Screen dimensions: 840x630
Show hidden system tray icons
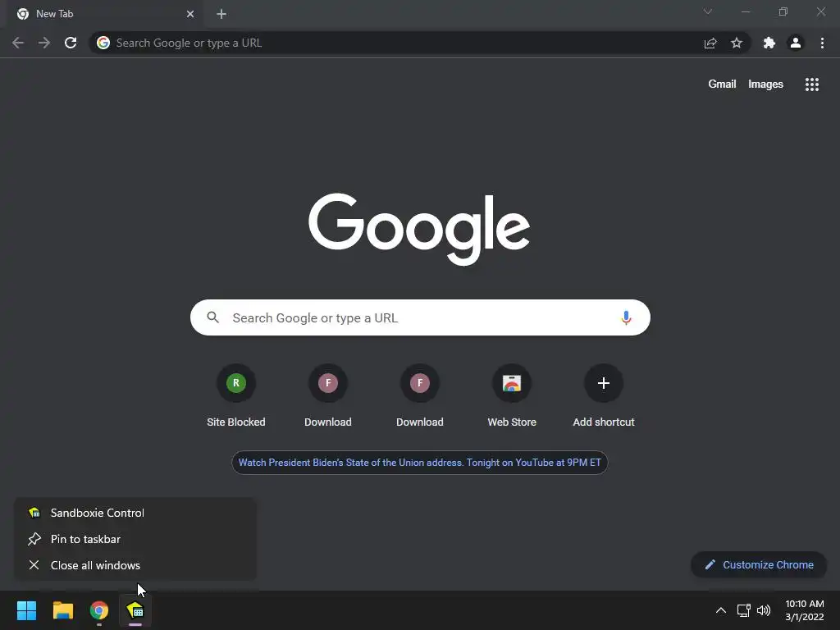coord(721,610)
